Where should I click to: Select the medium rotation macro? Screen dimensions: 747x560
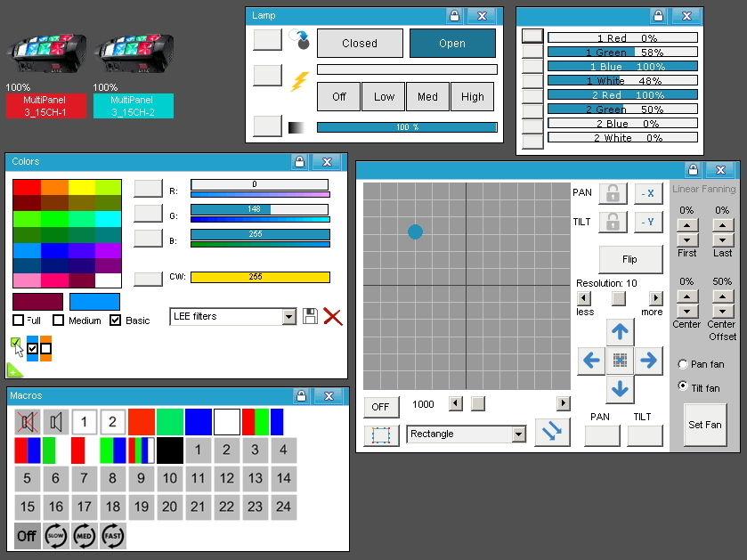85,536
